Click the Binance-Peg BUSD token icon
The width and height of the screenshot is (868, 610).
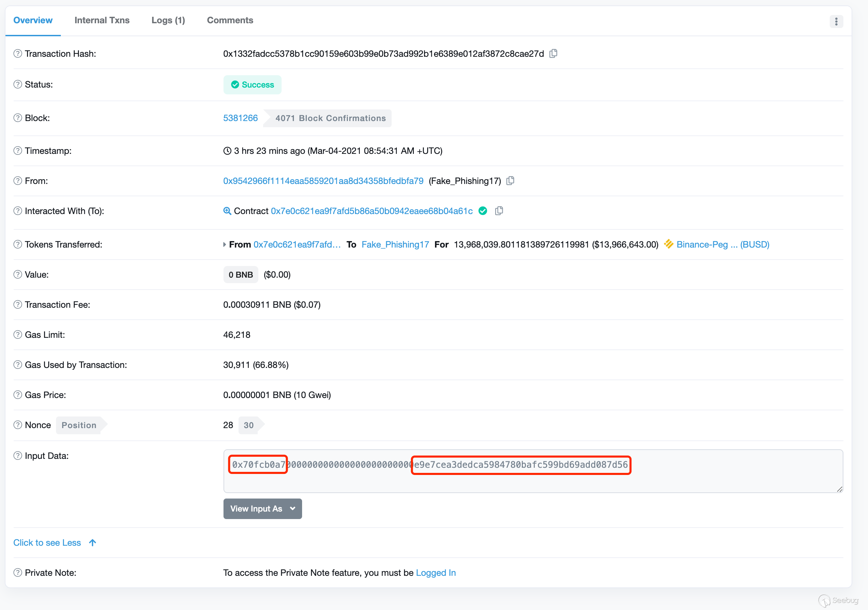tap(668, 244)
